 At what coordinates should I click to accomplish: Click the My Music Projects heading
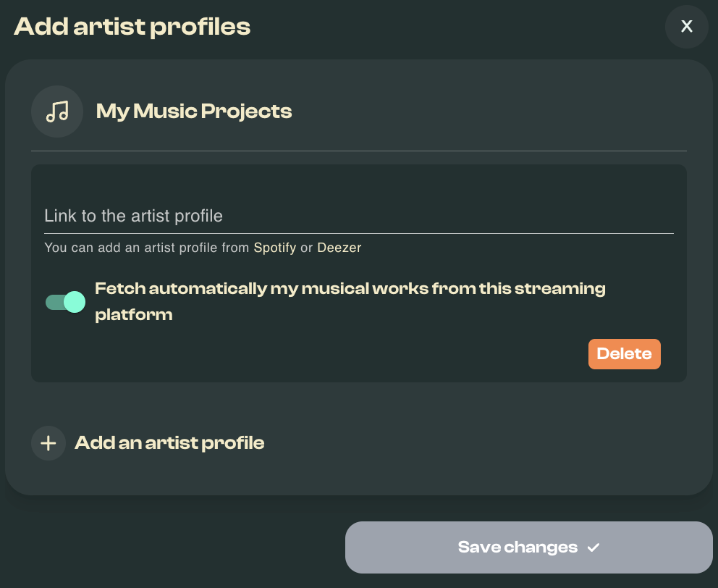[x=194, y=112]
